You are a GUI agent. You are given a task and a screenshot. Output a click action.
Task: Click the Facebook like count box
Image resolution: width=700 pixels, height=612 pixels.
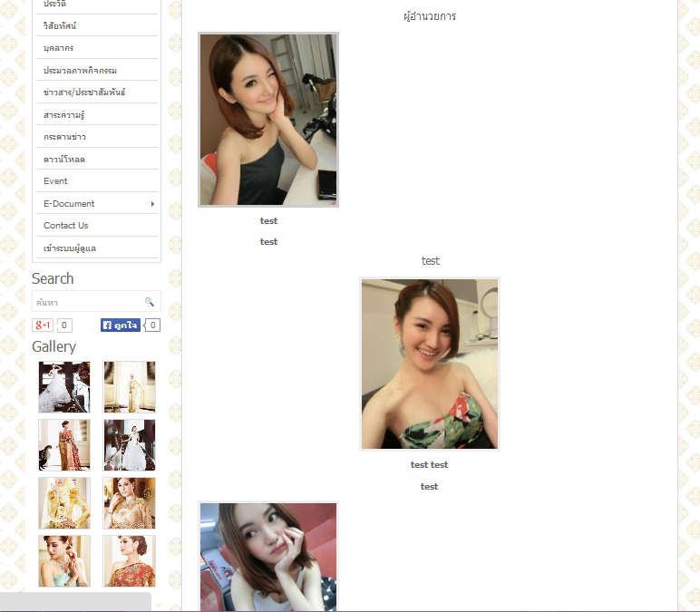click(152, 325)
